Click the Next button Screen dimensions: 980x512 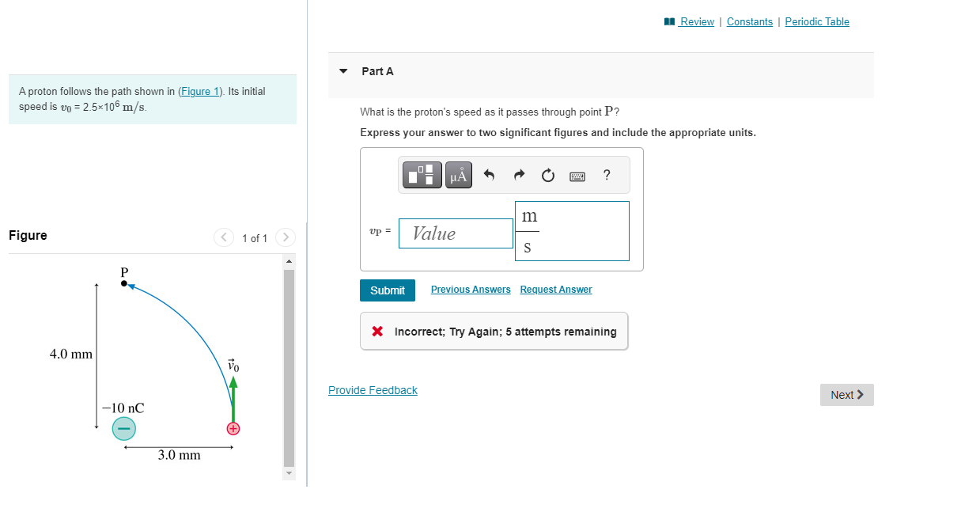point(846,394)
